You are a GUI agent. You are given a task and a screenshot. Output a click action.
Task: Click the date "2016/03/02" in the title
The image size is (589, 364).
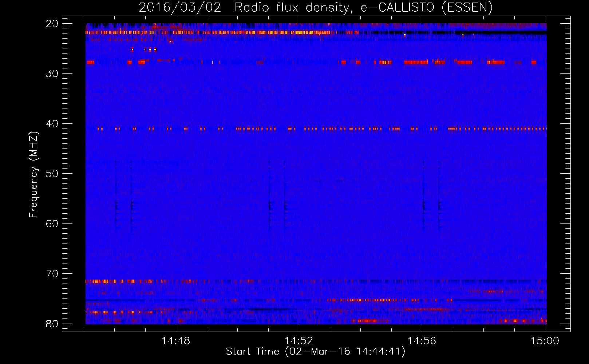click(180, 8)
